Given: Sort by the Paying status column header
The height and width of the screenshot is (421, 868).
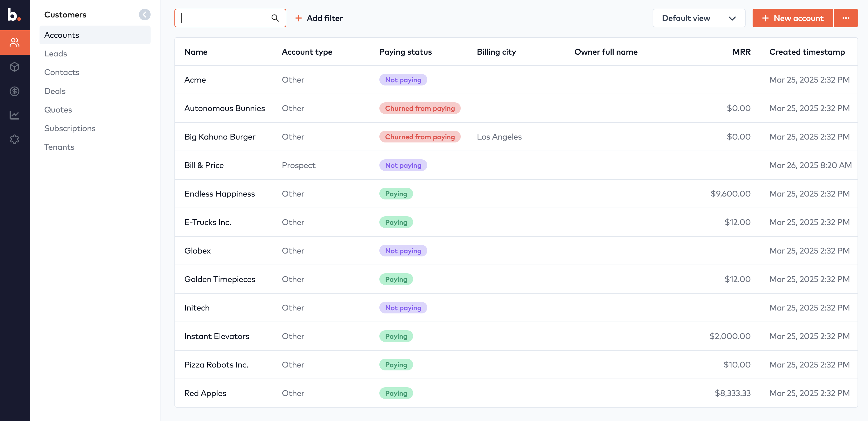Looking at the screenshot, I should [405, 52].
